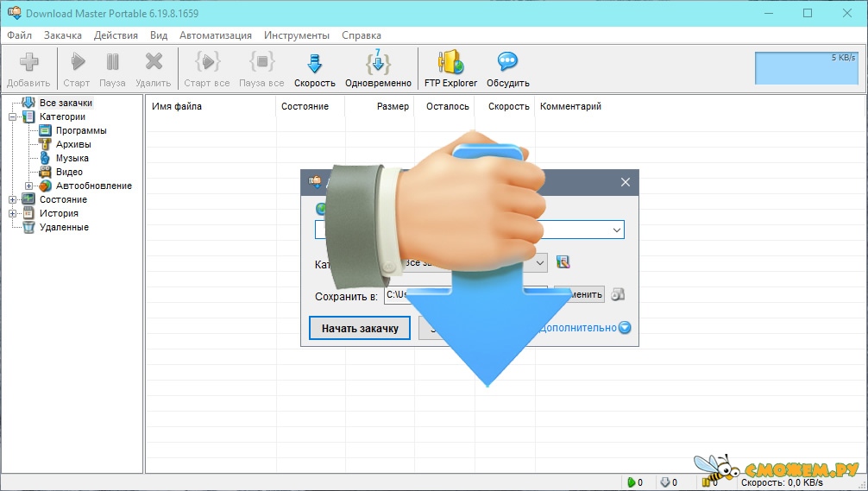Open the Файл menu
This screenshot has height=491, width=868.
(x=19, y=35)
